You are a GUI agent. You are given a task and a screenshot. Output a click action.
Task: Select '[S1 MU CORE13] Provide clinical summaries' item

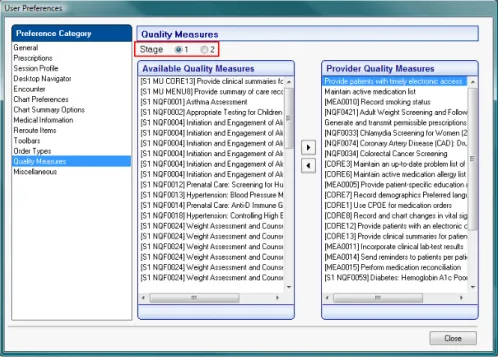pos(212,81)
